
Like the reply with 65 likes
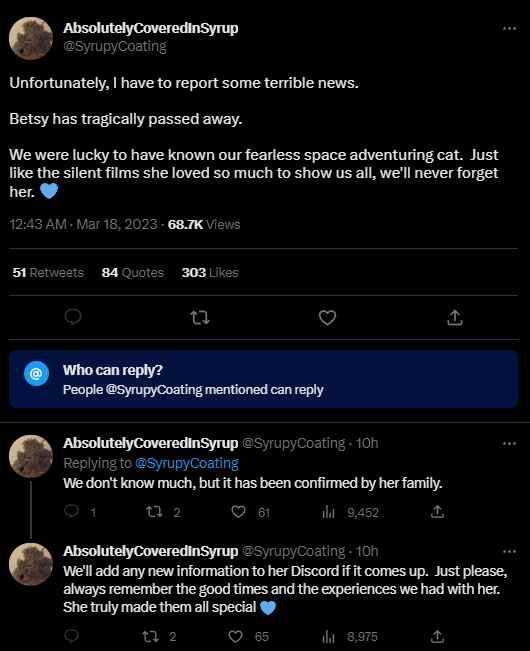tap(236, 636)
